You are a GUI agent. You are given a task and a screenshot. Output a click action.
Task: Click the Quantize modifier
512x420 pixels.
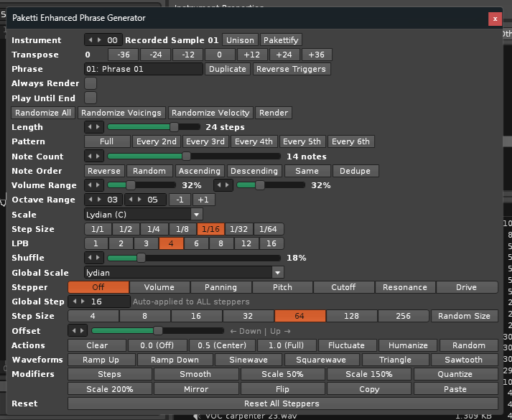pyautogui.click(x=455, y=374)
